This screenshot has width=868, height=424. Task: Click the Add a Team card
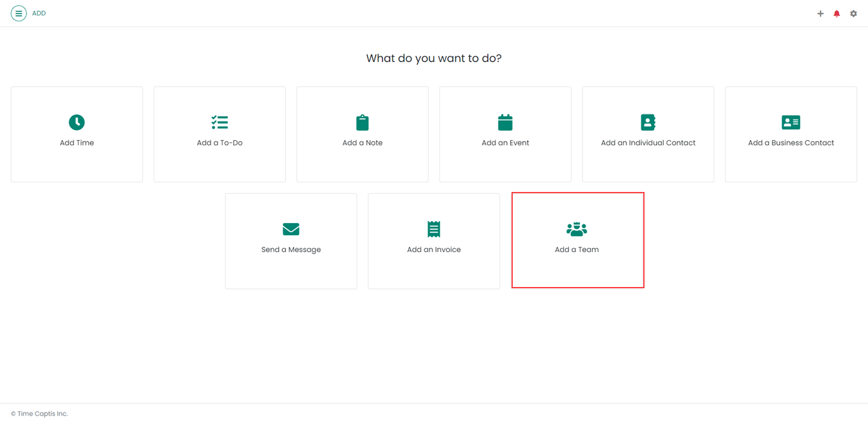click(x=577, y=240)
